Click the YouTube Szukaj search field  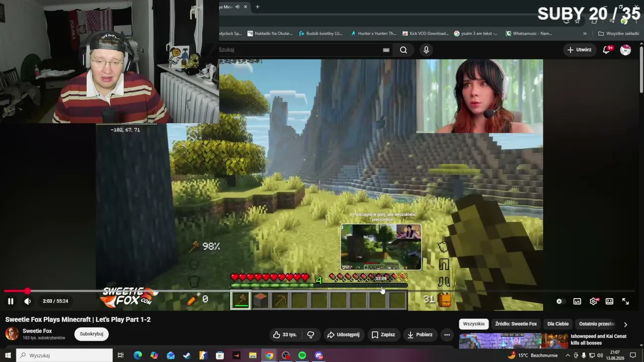click(x=299, y=50)
